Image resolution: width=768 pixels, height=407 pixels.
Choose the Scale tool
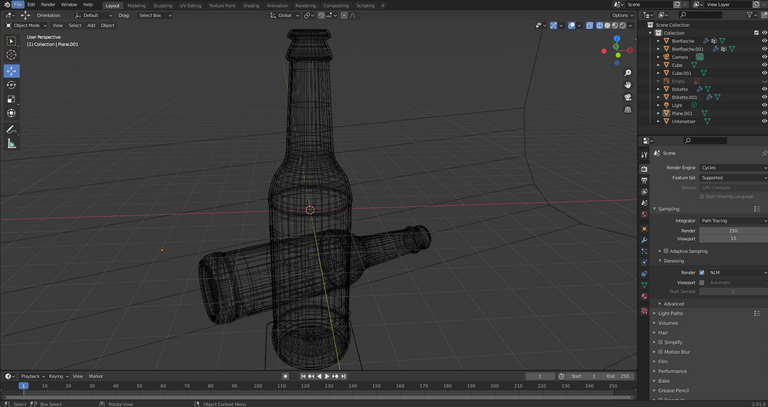pos(12,99)
